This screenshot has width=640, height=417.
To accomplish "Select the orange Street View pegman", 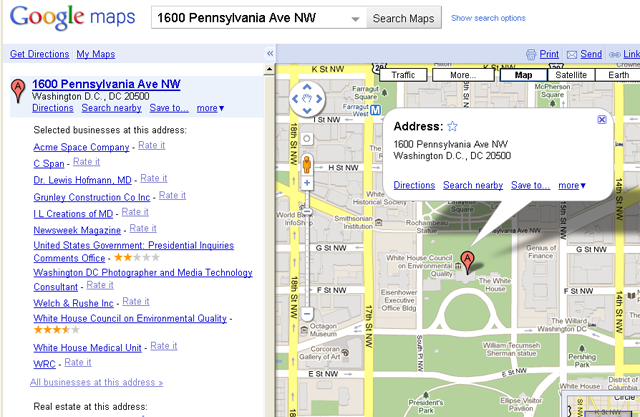I will coord(307,165).
